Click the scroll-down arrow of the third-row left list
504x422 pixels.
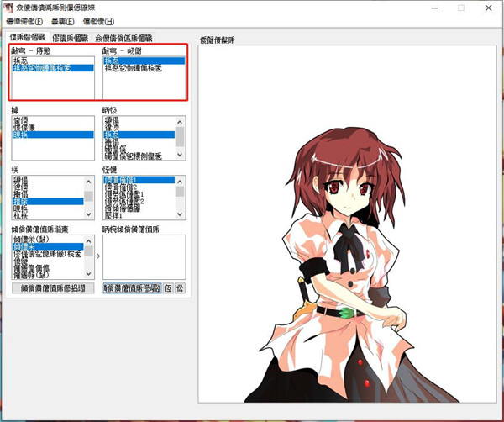[89, 214]
